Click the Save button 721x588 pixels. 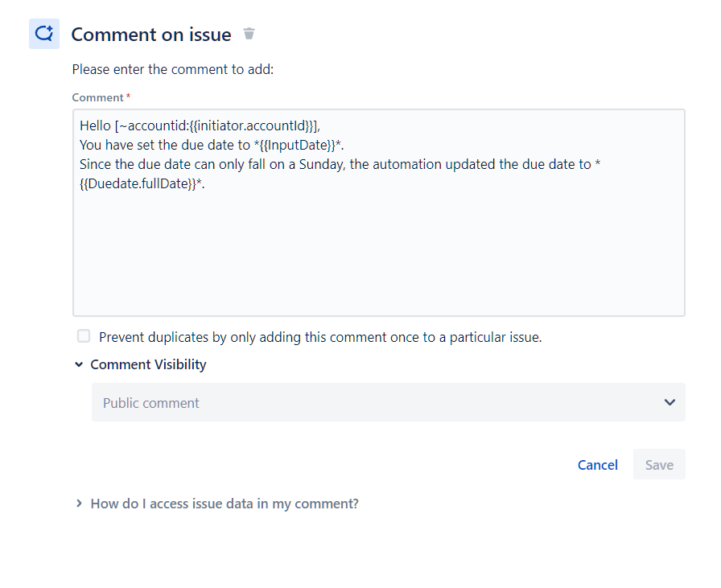659,464
